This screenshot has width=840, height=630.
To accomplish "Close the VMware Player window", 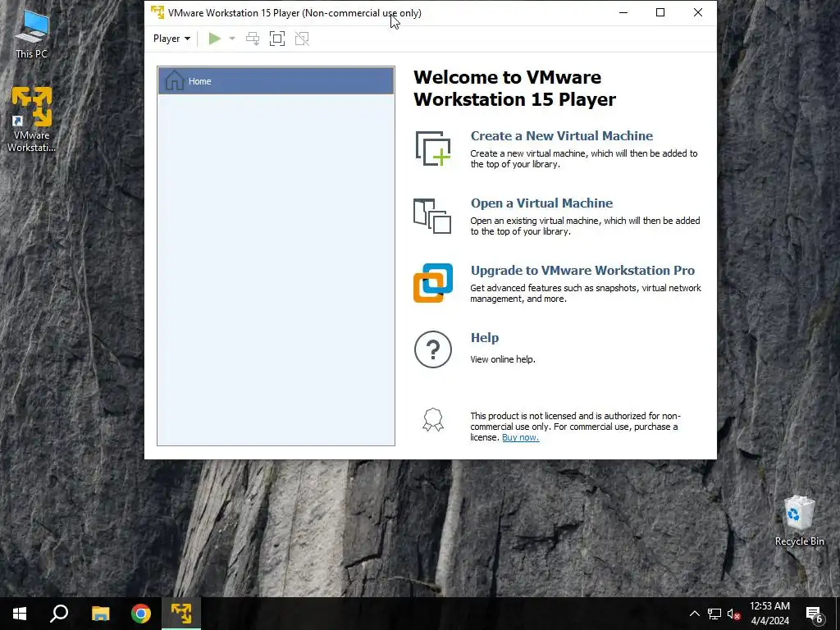I will (697, 12).
